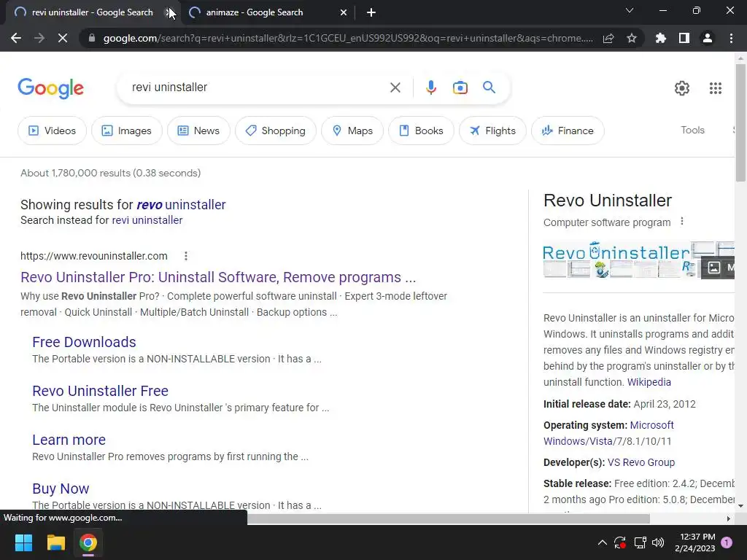Go to the Google homepage logo
The height and width of the screenshot is (560, 747).
pos(50,88)
